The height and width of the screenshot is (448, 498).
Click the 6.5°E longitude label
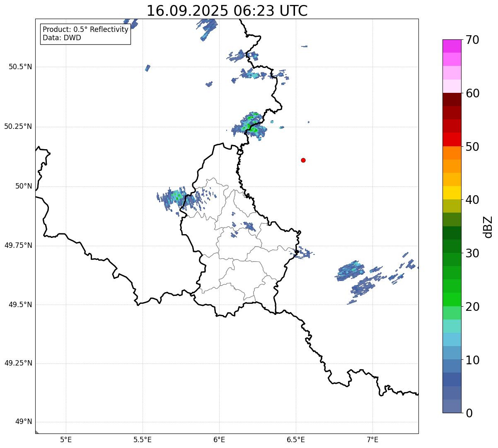pos(296,440)
